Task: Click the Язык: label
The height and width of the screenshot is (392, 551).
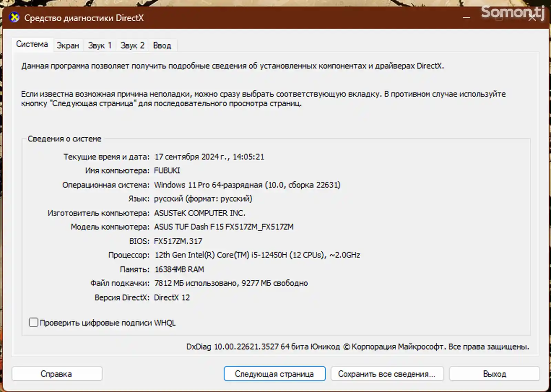Action: [139, 199]
